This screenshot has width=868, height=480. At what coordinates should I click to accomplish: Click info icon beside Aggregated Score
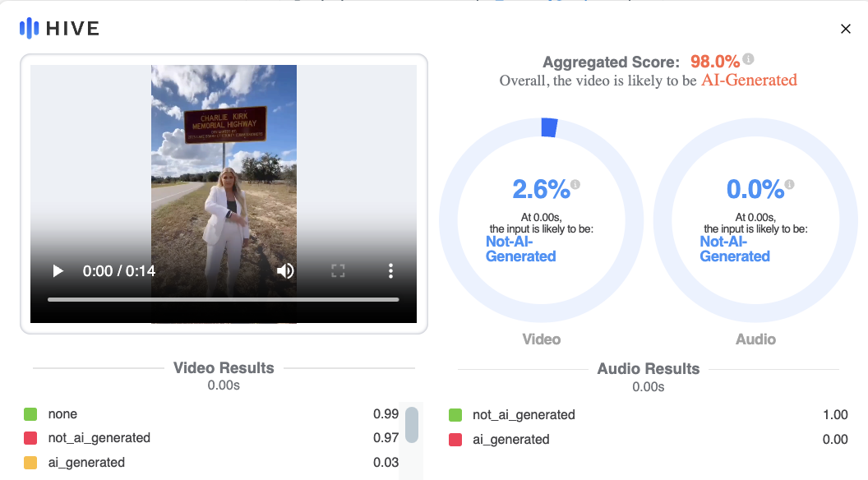[748, 59]
